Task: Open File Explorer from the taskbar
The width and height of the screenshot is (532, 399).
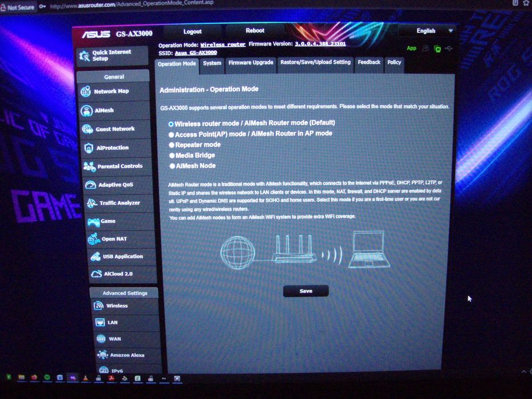Action: click(21, 377)
